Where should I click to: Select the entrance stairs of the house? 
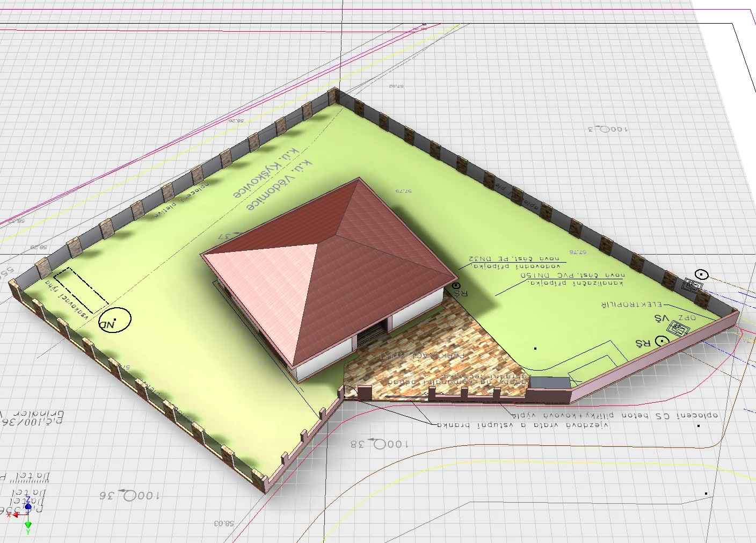pyautogui.click(x=371, y=334)
